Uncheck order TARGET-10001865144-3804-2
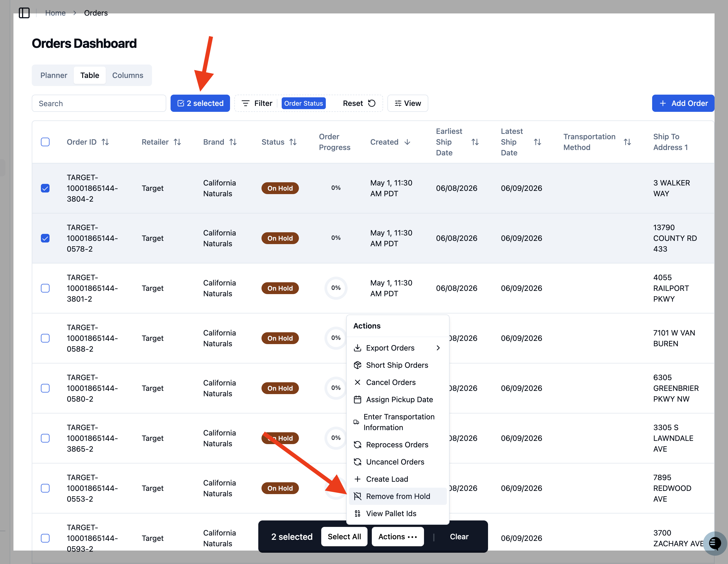The height and width of the screenshot is (564, 728). click(x=45, y=188)
